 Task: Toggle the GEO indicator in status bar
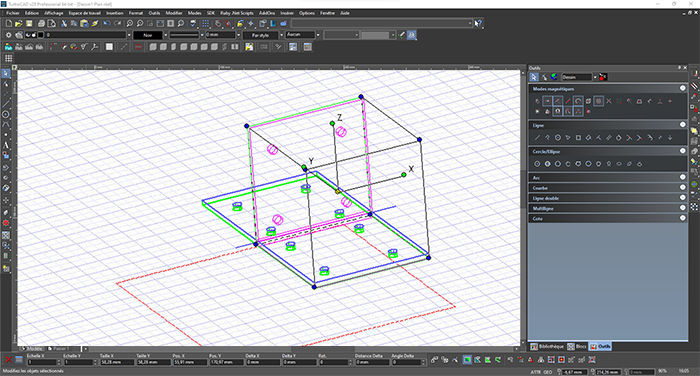548,372
